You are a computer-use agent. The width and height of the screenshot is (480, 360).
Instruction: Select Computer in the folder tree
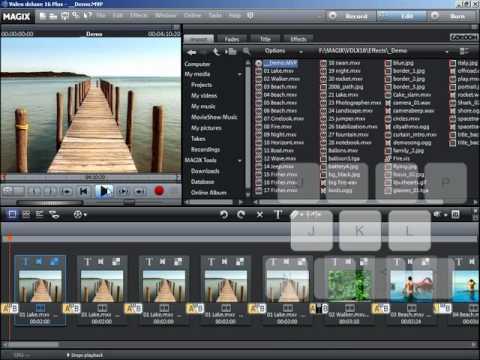197,64
